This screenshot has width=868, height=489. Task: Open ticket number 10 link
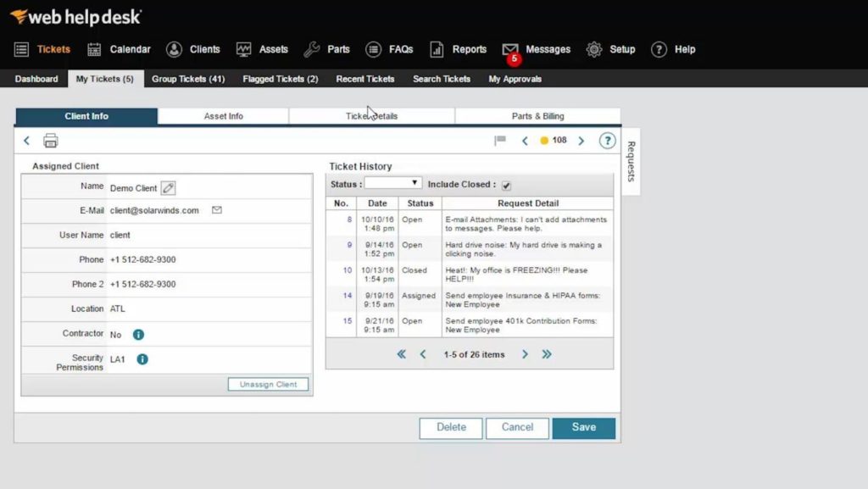[347, 270]
